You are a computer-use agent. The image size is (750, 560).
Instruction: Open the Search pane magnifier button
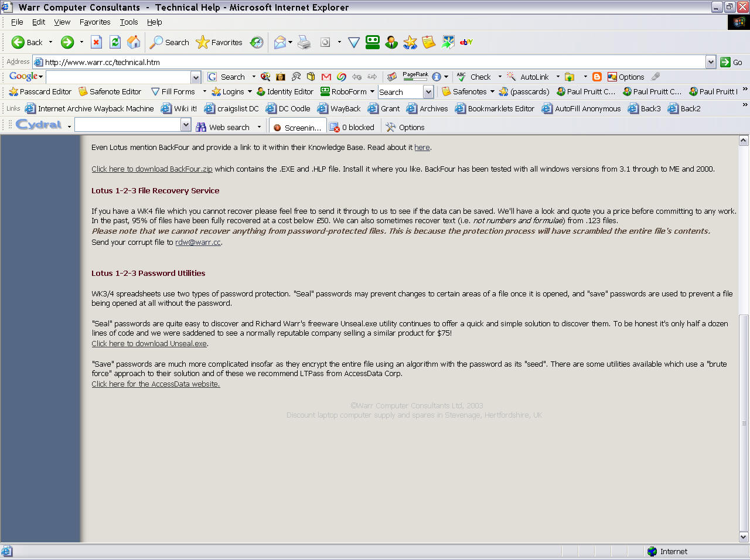point(169,42)
